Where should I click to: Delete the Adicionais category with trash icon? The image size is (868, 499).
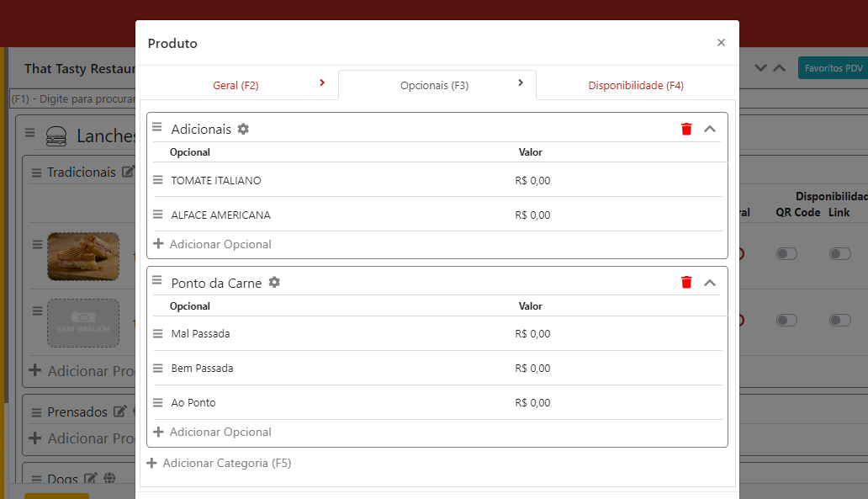pos(686,129)
